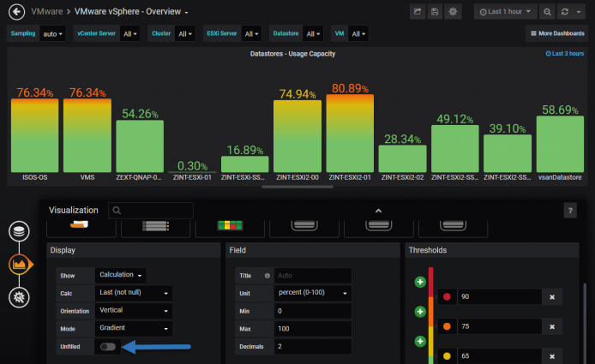The image size is (595, 364).
Task: Click the share dashboard icon
Action: [417, 12]
